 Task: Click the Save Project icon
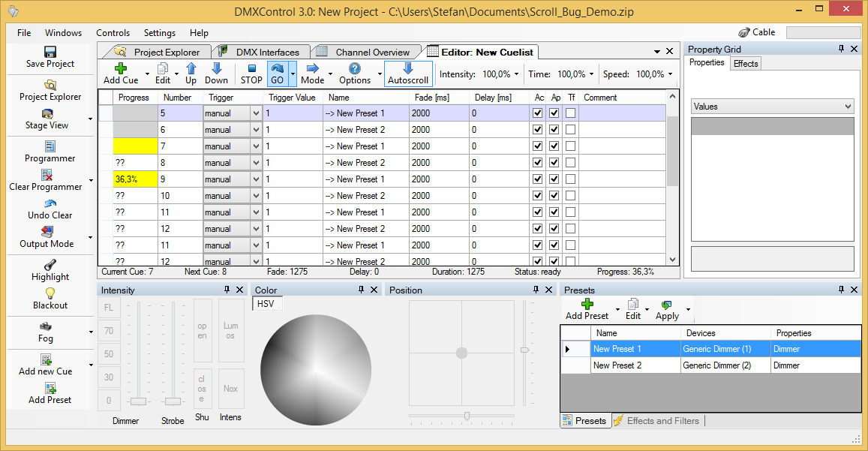coord(50,52)
